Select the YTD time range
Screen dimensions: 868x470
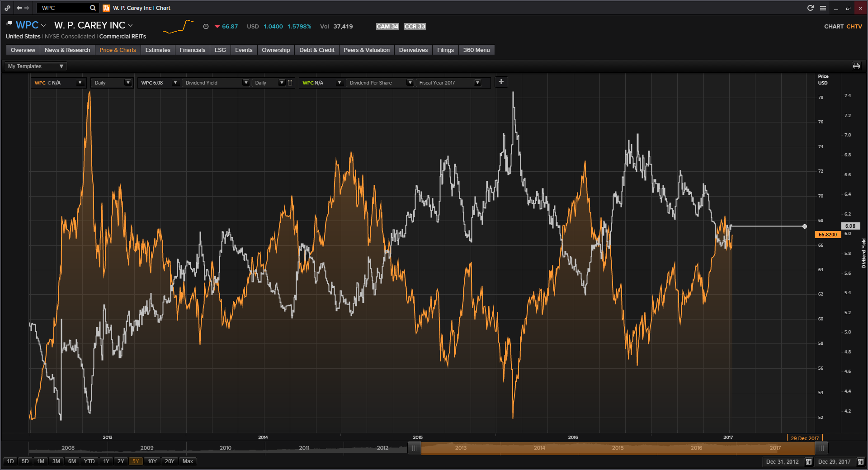[90, 461]
